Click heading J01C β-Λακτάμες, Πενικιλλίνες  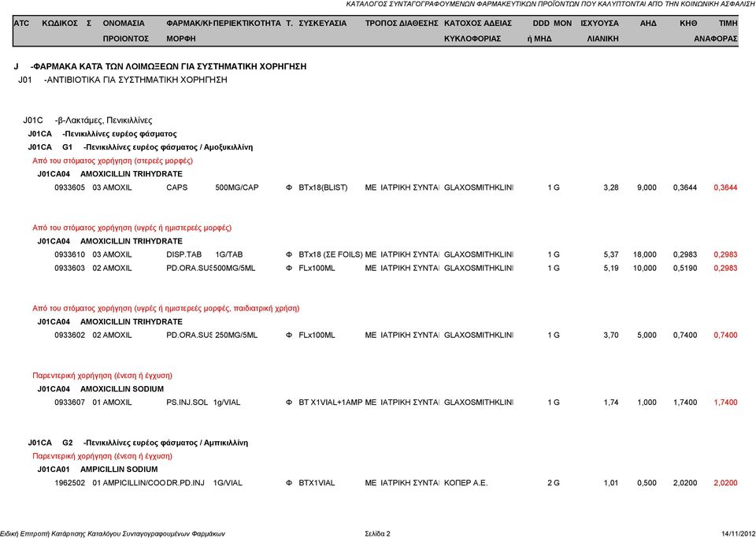pyautogui.click(x=87, y=121)
